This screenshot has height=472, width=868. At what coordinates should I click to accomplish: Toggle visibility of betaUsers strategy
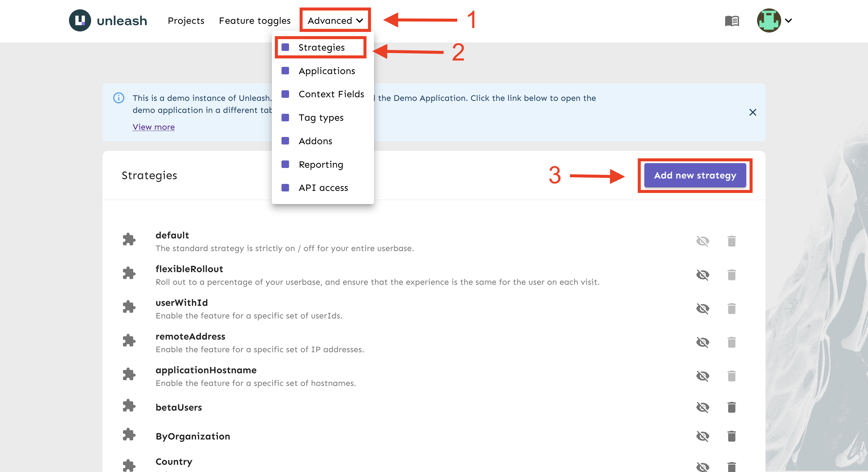pyautogui.click(x=703, y=407)
